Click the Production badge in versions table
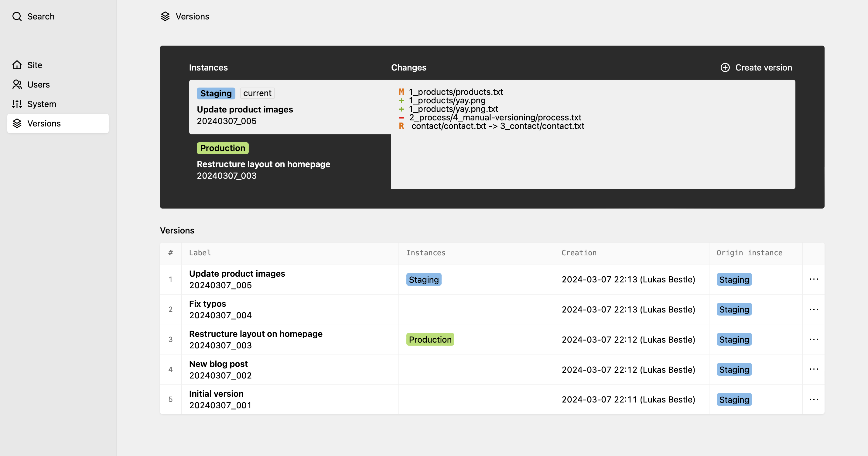868x456 pixels. click(430, 340)
